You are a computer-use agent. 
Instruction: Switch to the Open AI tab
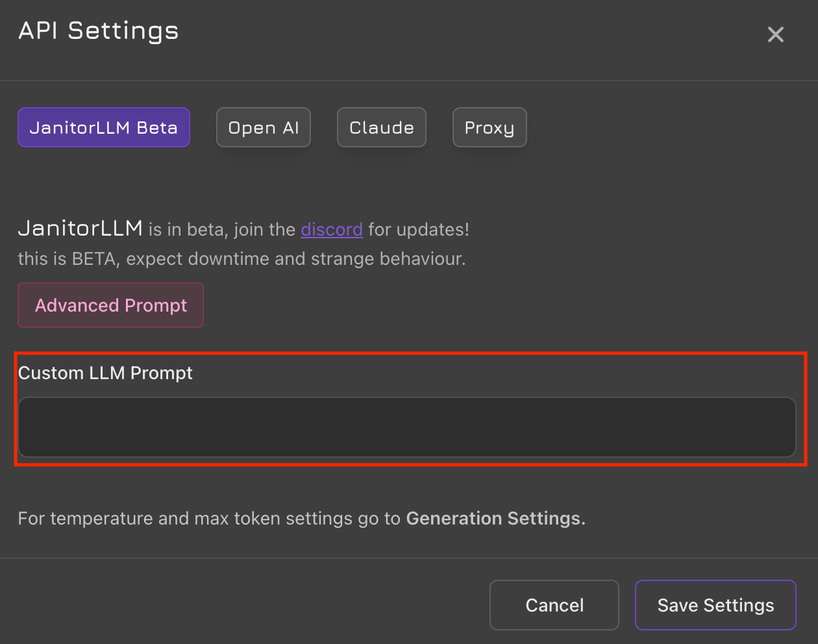pyautogui.click(x=264, y=127)
